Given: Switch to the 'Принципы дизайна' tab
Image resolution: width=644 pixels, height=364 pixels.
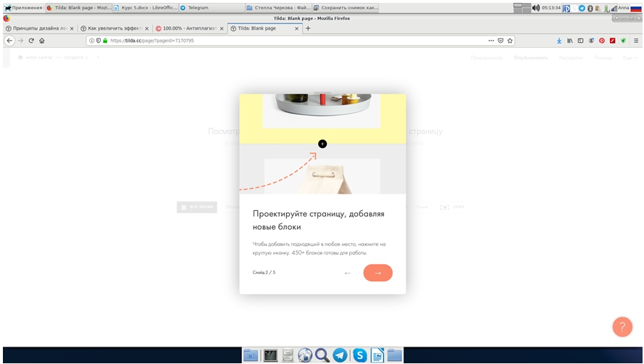Looking at the screenshot, I should pos(36,28).
